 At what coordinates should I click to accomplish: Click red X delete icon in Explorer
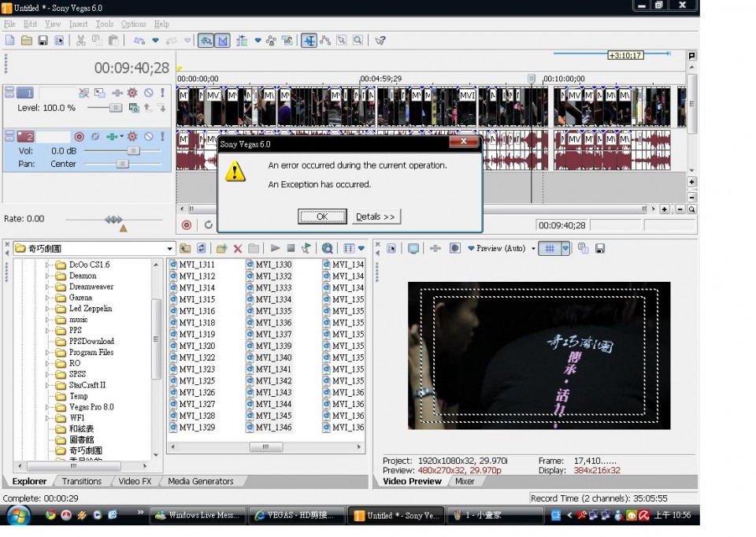[x=238, y=248]
